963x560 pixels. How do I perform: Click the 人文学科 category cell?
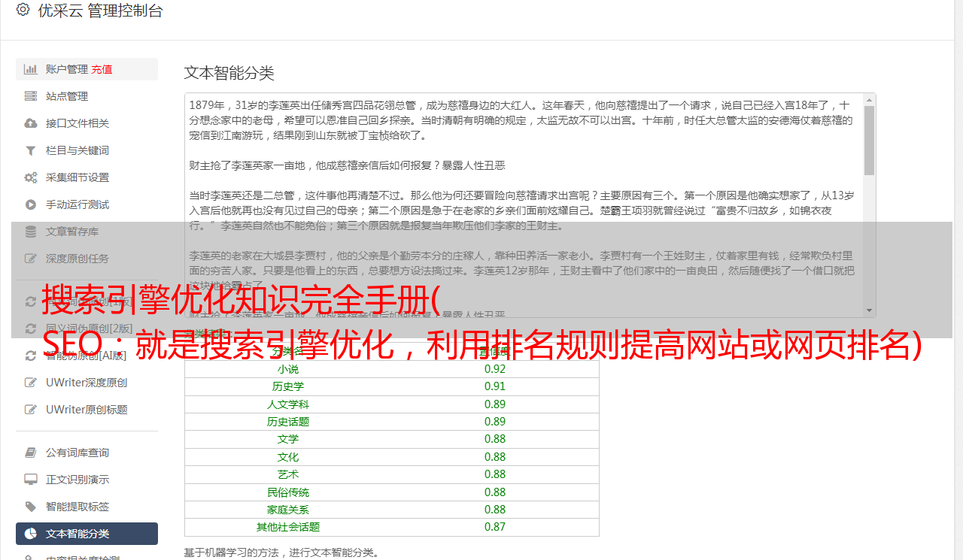pyautogui.click(x=288, y=404)
